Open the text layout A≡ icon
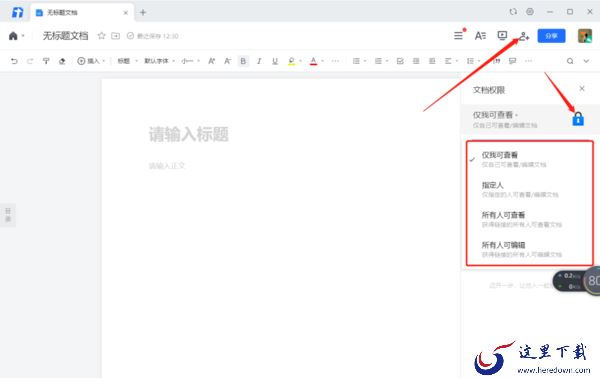The height and width of the screenshot is (378, 600). [x=480, y=36]
